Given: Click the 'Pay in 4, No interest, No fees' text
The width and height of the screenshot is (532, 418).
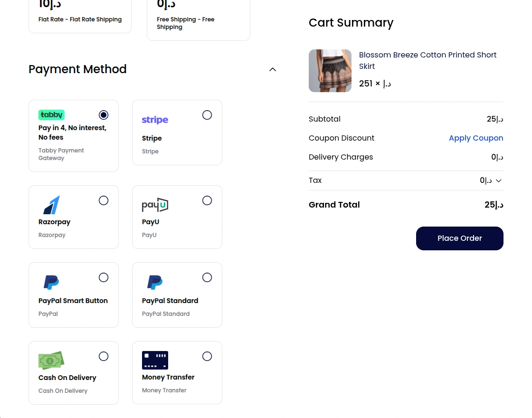Looking at the screenshot, I should pyautogui.click(x=72, y=133).
